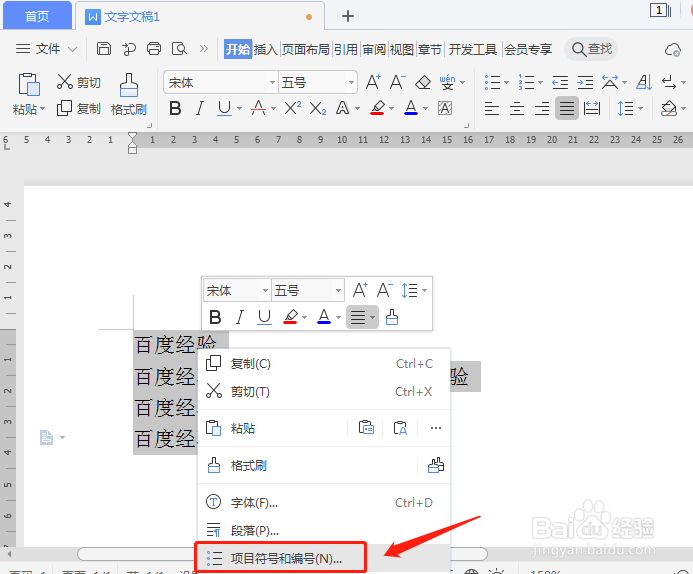Open 字体(F)... from context menu
Image resolution: width=693 pixels, height=574 pixels.
[x=324, y=502]
